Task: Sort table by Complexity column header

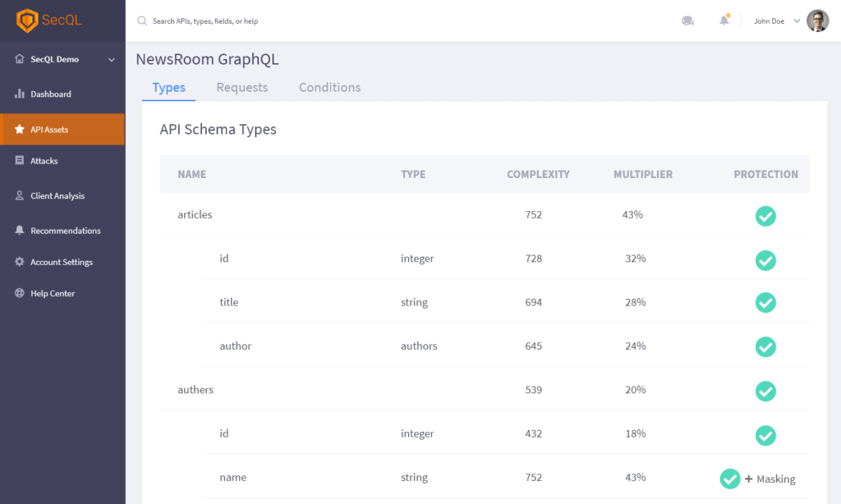Action: [538, 175]
